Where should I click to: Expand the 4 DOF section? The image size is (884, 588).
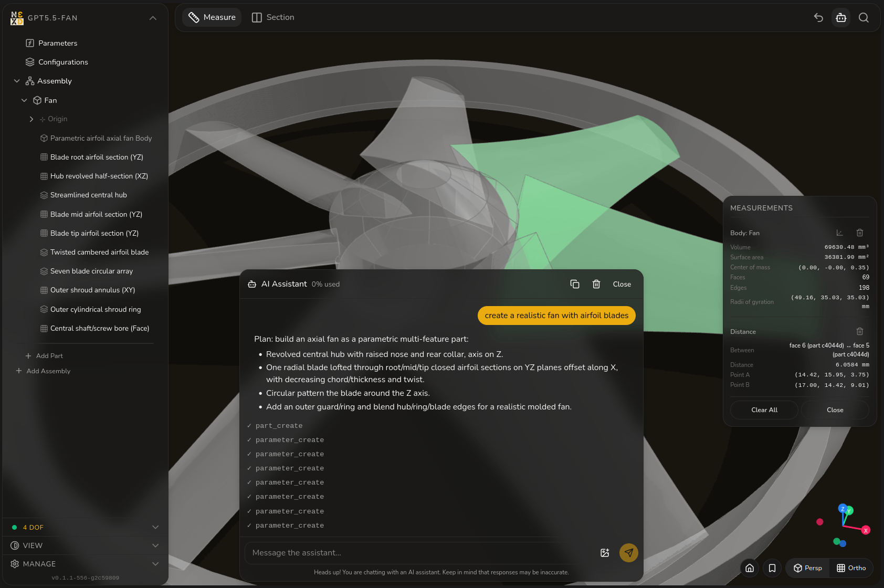(155, 527)
